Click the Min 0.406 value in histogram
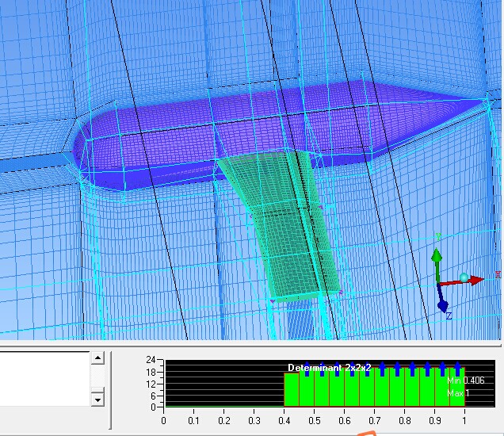Image resolution: width=504 pixels, height=436 pixels. pos(466,381)
